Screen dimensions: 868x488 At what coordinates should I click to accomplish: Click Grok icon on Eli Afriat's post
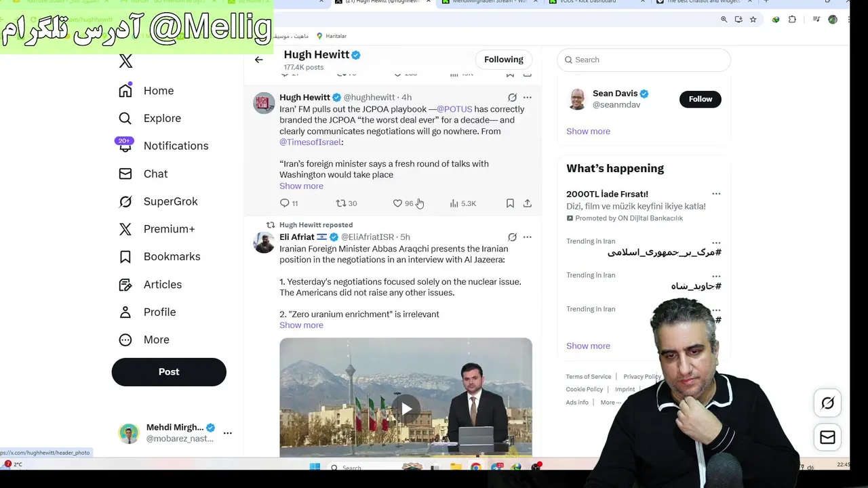click(512, 237)
